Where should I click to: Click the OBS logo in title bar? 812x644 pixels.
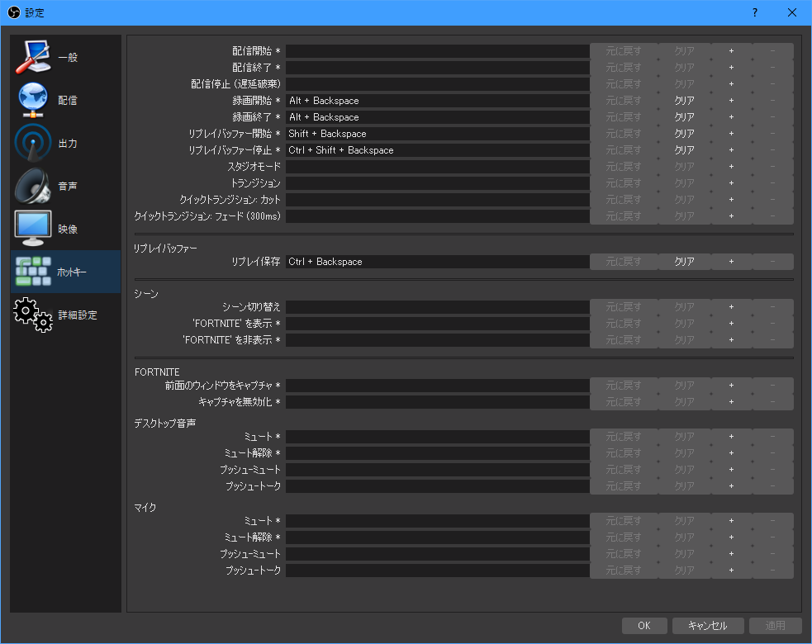coord(14,12)
